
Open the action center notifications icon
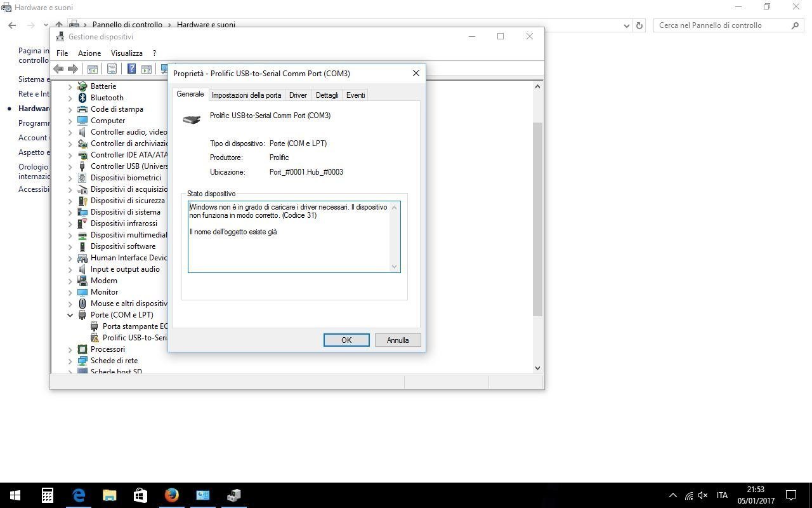tap(791, 495)
